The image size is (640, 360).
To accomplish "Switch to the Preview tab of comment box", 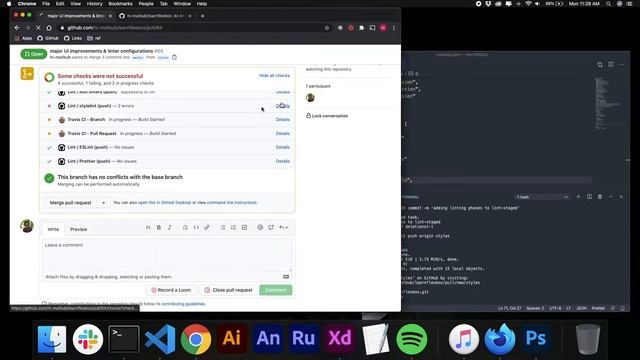I will [x=79, y=229].
